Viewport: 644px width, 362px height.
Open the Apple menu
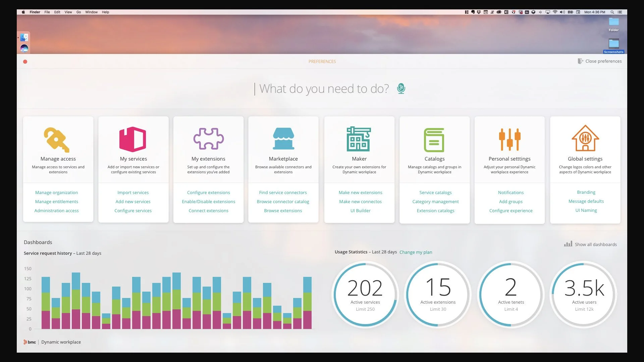coord(23,12)
